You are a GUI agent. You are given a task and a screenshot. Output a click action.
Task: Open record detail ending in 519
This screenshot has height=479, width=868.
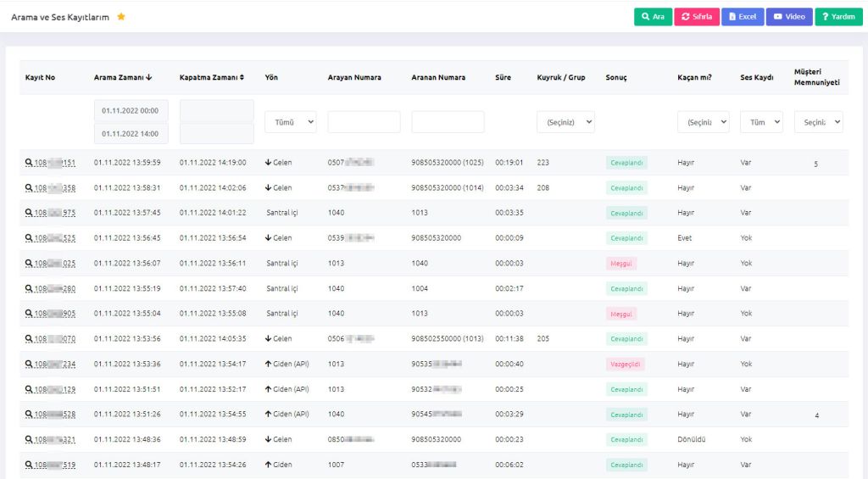(51, 465)
